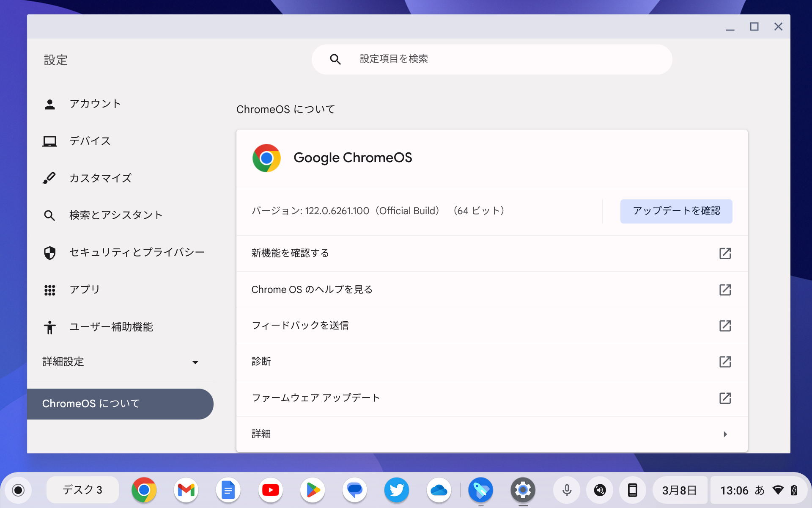
Task: Launch Twitter from the shelf
Action: click(397, 490)
